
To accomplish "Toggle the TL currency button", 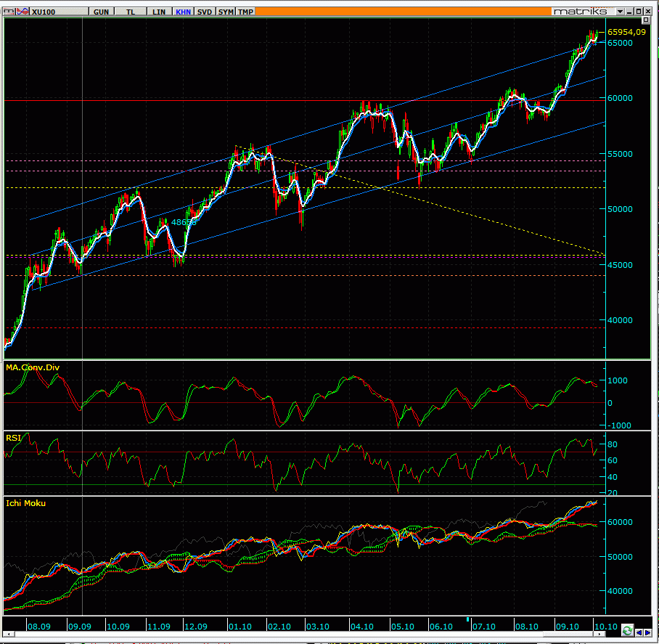I will (130, 12).
